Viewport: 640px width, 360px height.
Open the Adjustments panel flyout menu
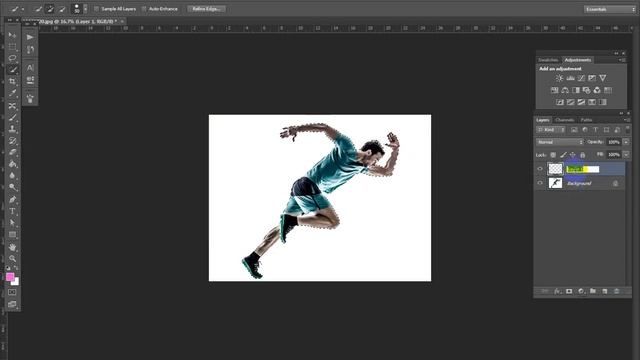pos(622,60)
